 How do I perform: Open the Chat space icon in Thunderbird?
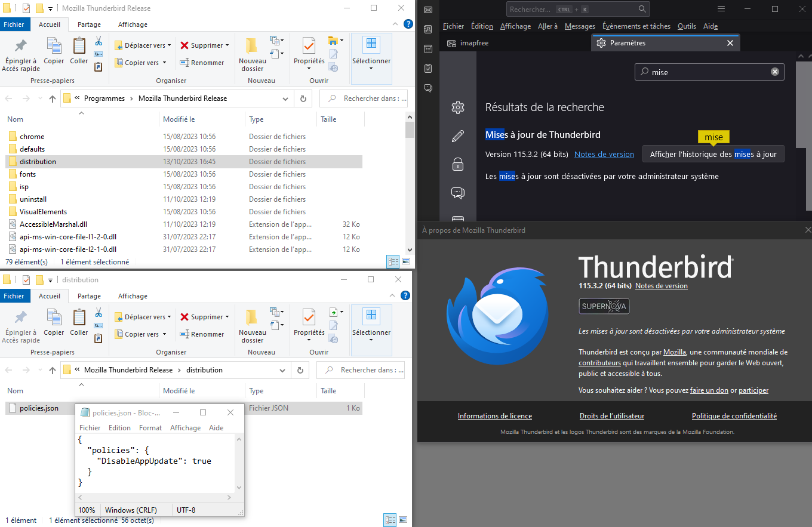(x=427, y=88)
